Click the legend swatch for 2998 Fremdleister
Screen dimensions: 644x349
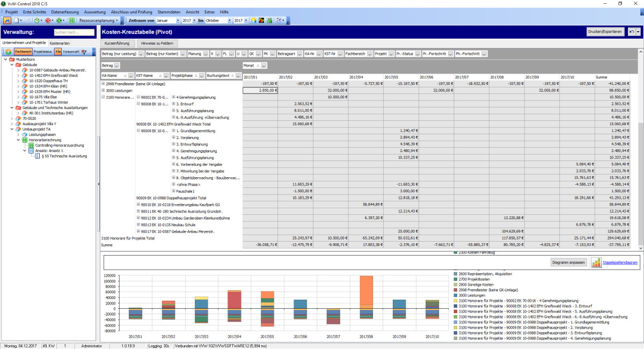(457, 290)
